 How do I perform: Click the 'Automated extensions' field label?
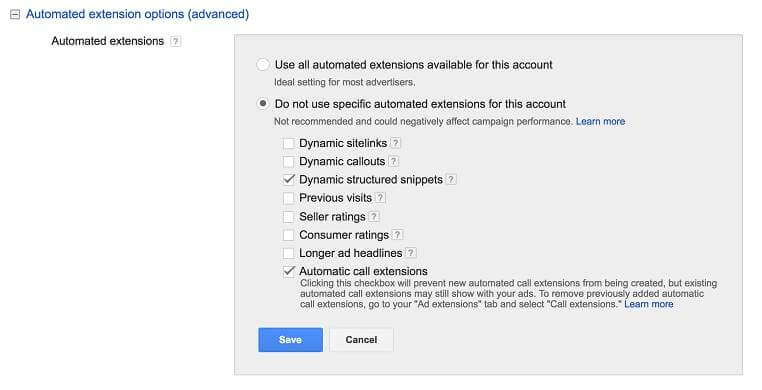[108, 41]
